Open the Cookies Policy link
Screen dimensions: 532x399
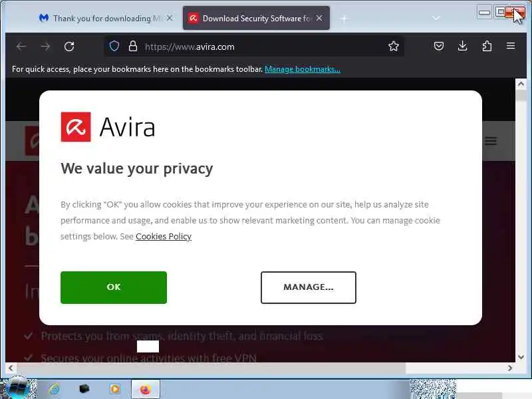coord(164,237)
